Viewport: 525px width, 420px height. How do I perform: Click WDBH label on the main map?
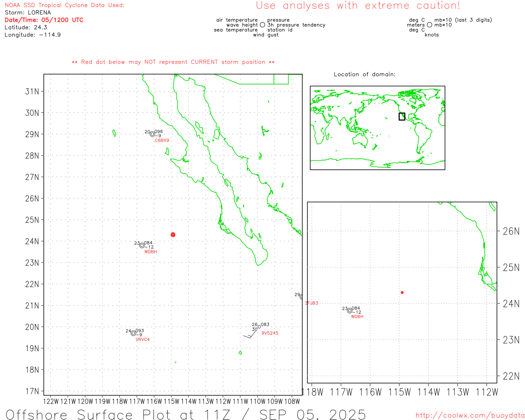(x=151, y=252)
